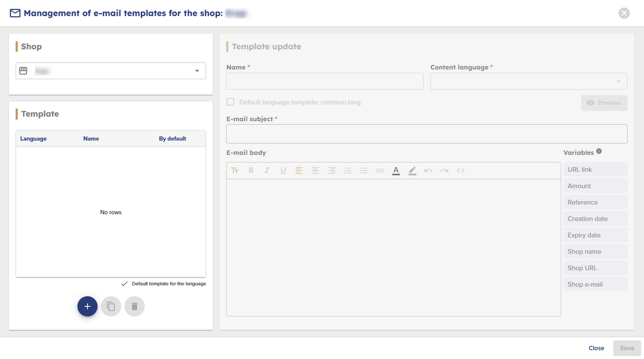This screenshot has width=644, height=359.
Task: Toggle italic formatting in e-mail body
Action: click(267, 170)
